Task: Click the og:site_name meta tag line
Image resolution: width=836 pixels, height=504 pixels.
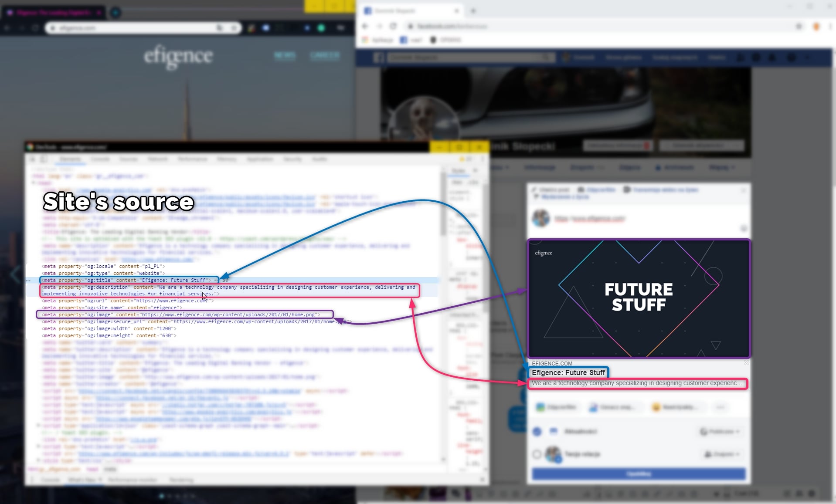Action: point(112,308)
